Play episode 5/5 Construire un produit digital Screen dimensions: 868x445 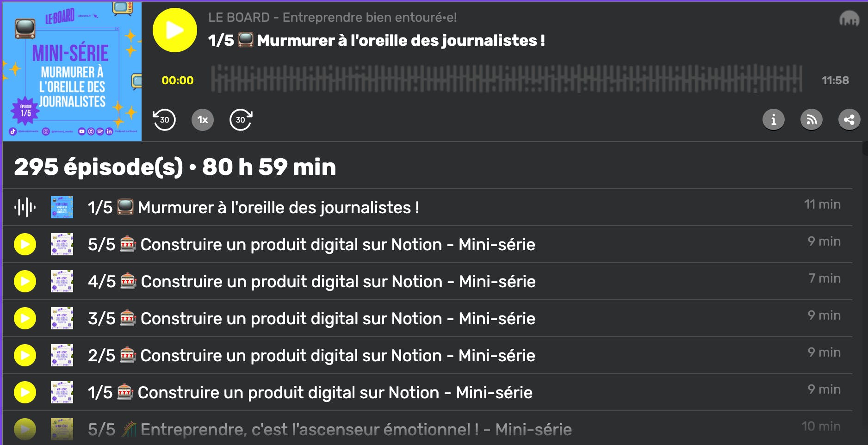pos(25,244)
